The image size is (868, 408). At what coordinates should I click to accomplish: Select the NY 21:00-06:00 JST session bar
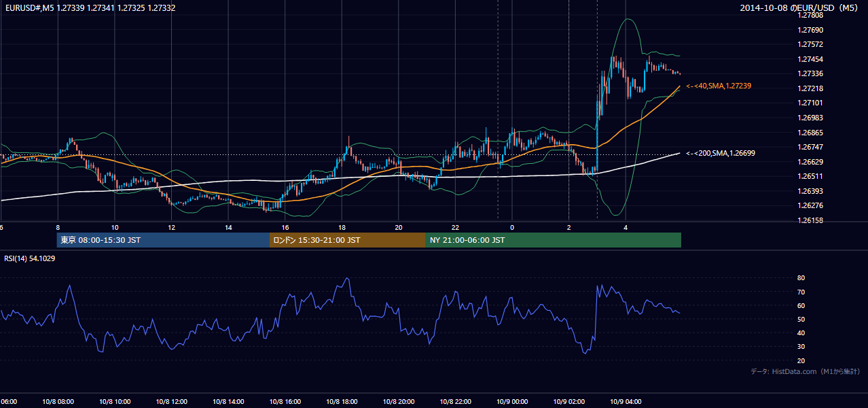554,240
